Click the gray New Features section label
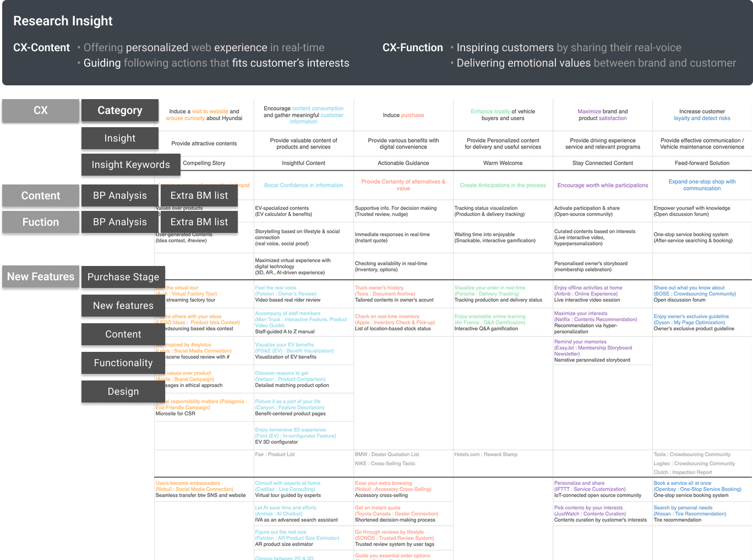 point(41,277)
